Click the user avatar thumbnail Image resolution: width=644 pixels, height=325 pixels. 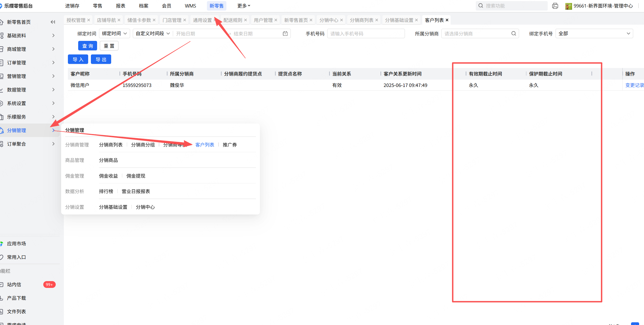[568, 6]
